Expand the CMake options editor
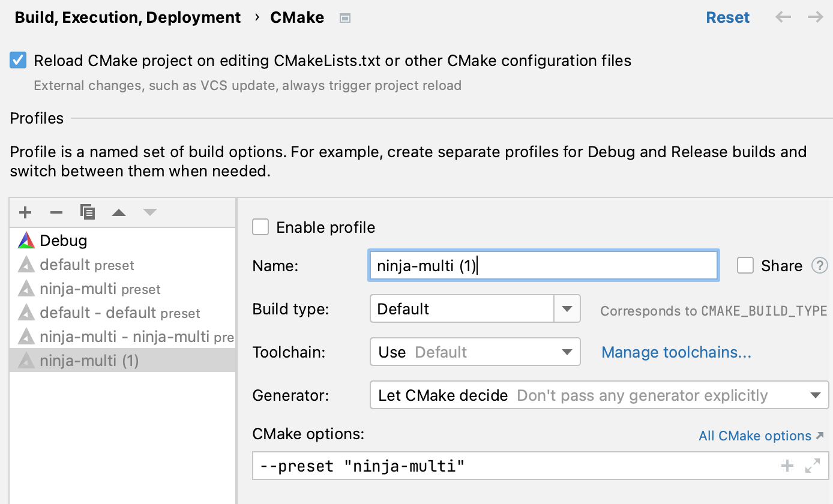 pyautogui.click(x=813, y=465)
